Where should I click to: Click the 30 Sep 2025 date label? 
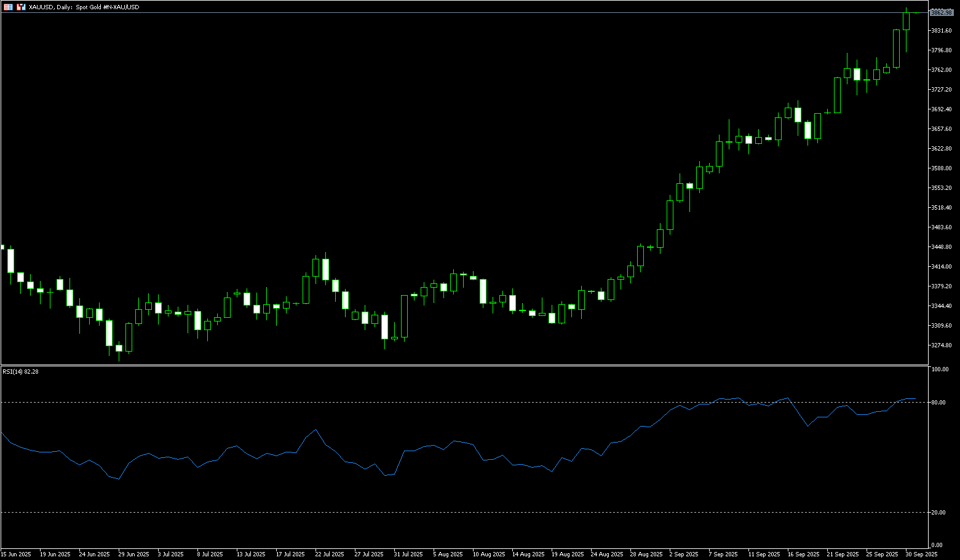click(x=921, y=554)
